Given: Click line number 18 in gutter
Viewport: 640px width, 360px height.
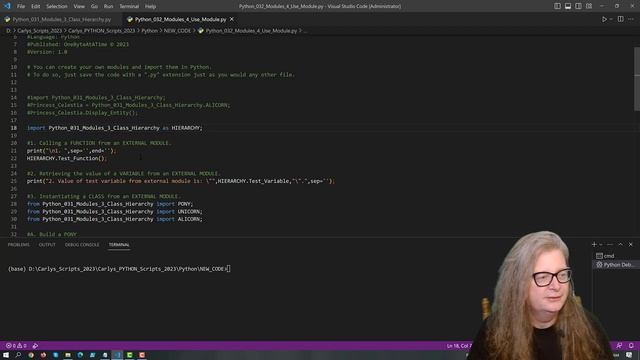Looking at the screenshot, I should click(x=13, y=128).
